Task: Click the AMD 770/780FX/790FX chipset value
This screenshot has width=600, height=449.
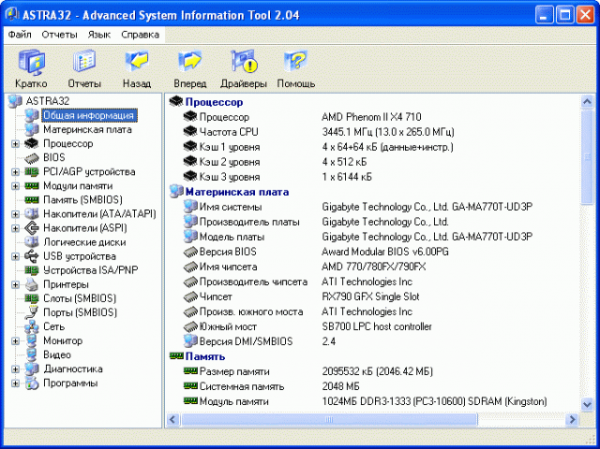Action: pyautogui.click(x=373, y=267)
